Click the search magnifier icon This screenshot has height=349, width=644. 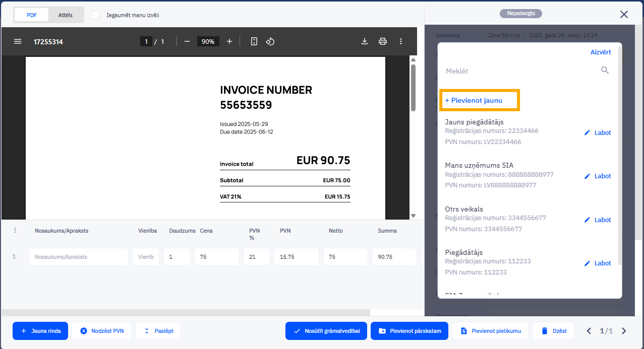(x=605, y=71)
